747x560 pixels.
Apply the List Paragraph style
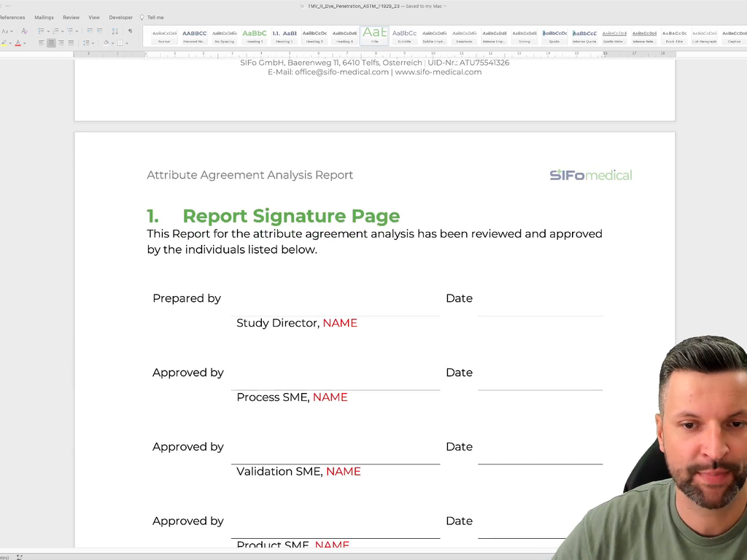pyautogui.click(x=705, y=36)
